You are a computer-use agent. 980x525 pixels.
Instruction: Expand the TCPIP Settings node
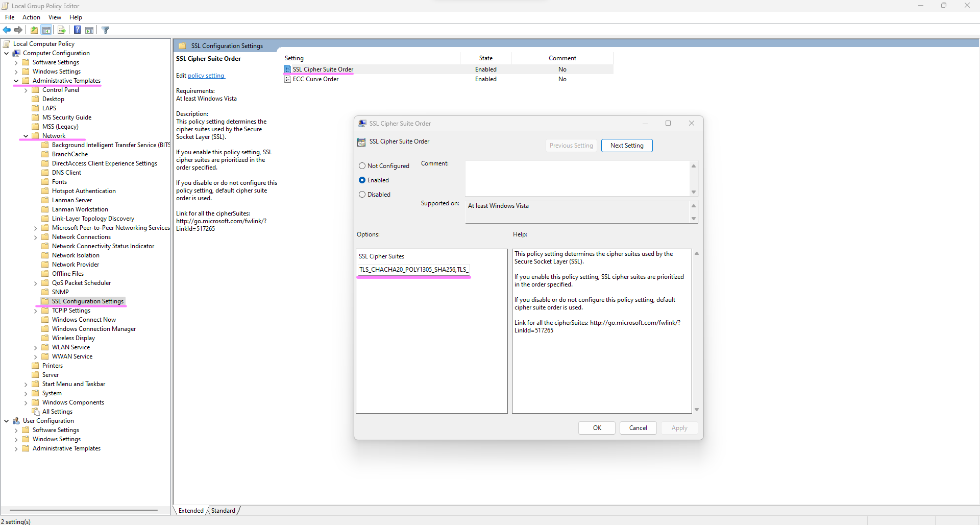click(x=35, y=310)
